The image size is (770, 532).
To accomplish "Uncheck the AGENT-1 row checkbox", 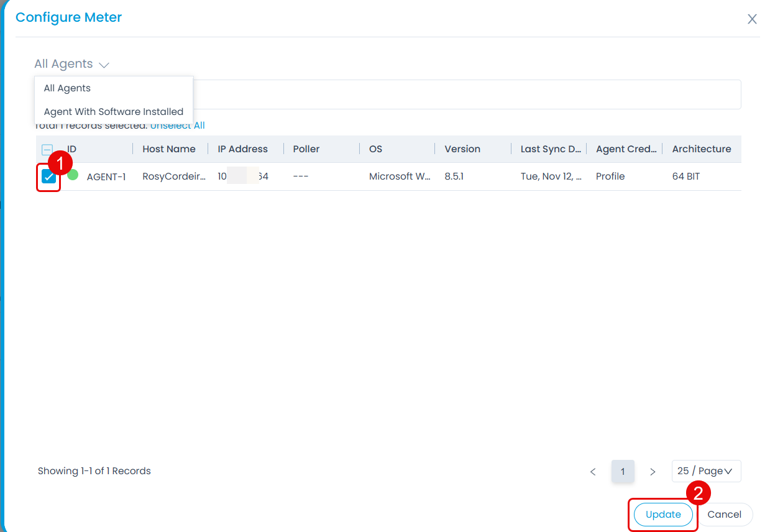I will pos(48,177).
